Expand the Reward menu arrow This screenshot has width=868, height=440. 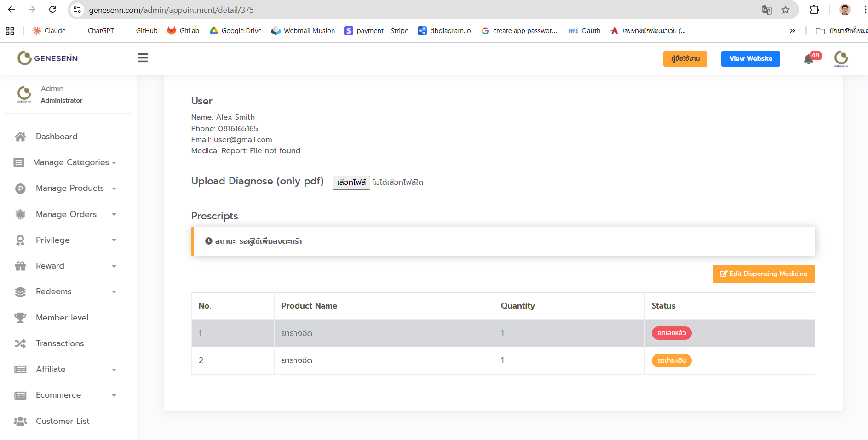tap(114, 266)
